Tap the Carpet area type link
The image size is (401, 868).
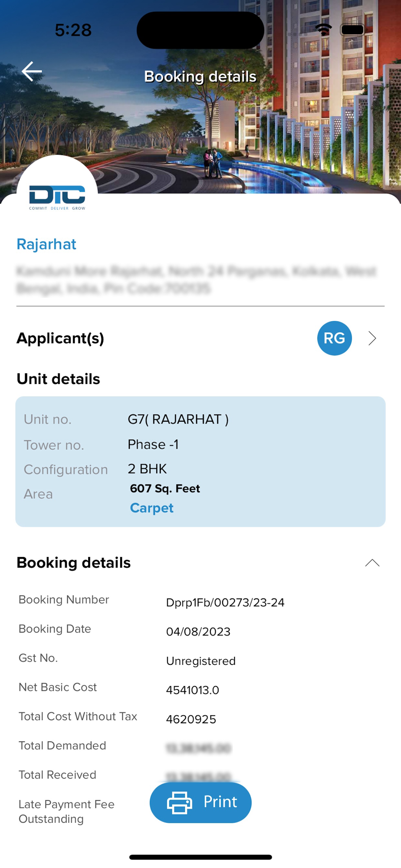[x=151, y=508]
